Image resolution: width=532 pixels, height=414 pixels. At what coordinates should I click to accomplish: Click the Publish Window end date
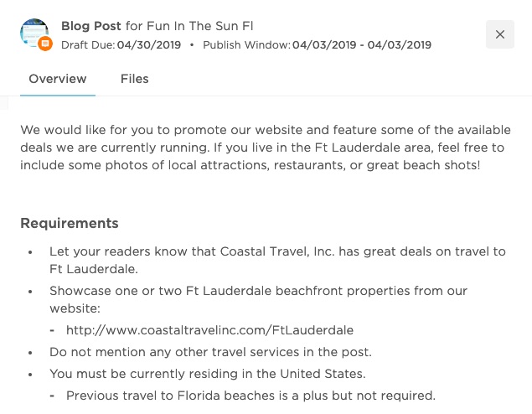(x=400, y=44)
